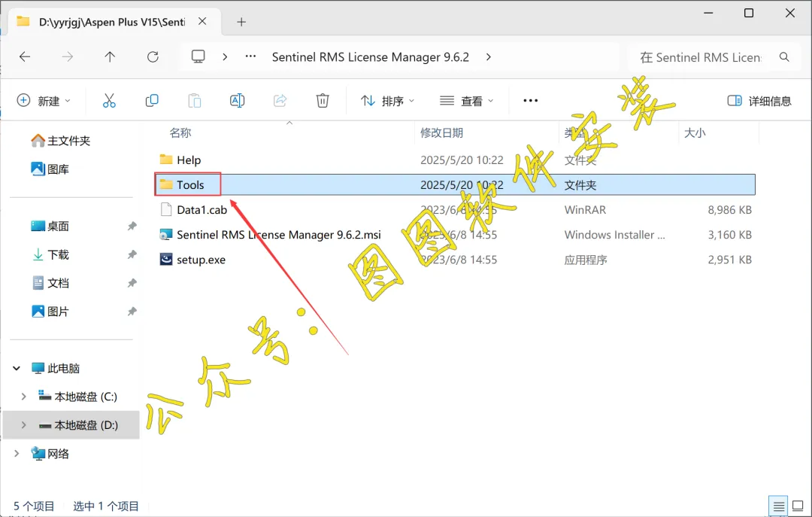Switch to details list view icon

tap(778, 506)
